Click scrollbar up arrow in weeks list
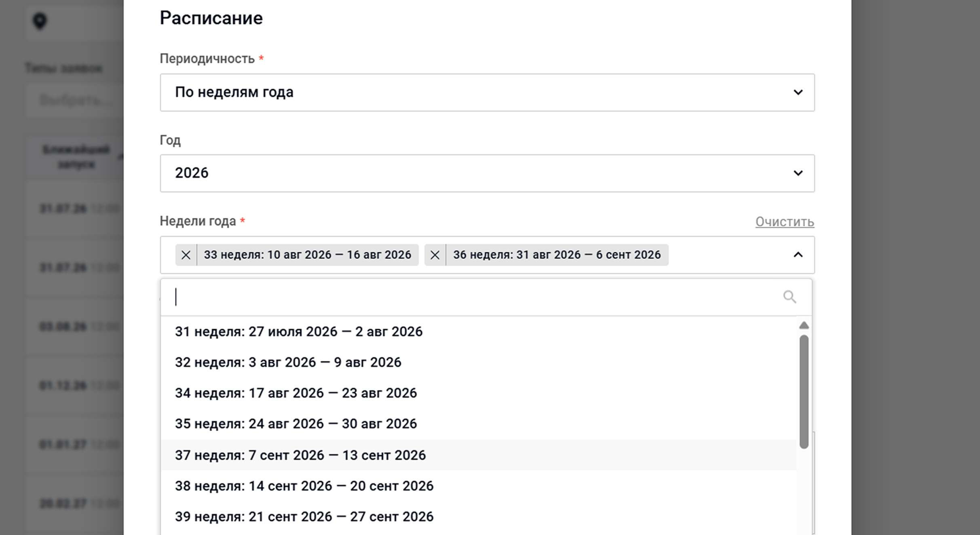 point(804,325)
